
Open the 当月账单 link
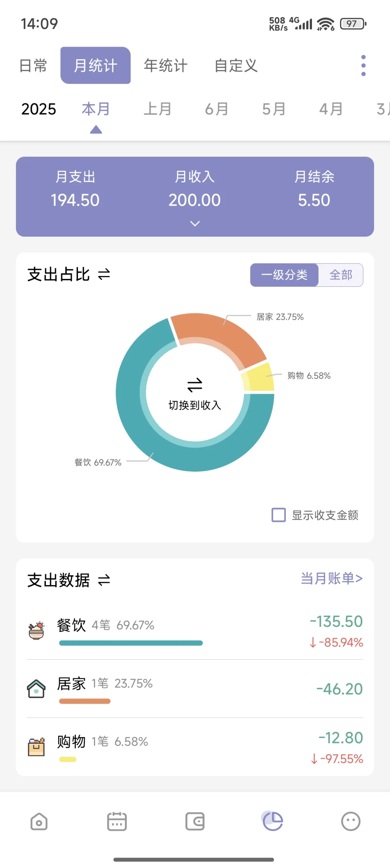pyautogui.click(x=331, y=578)
